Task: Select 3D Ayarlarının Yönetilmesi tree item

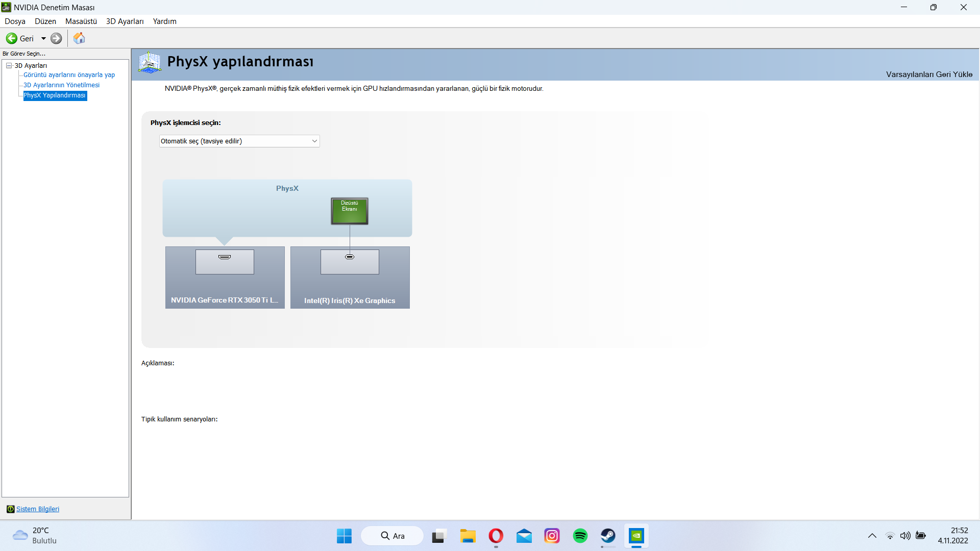Action: (x=61, y=85)
